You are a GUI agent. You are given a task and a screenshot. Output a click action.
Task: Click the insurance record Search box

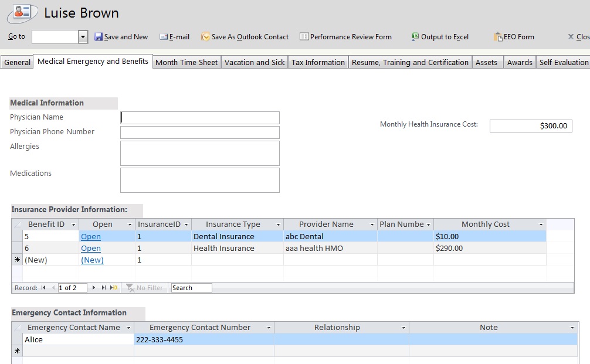(192, 288)
